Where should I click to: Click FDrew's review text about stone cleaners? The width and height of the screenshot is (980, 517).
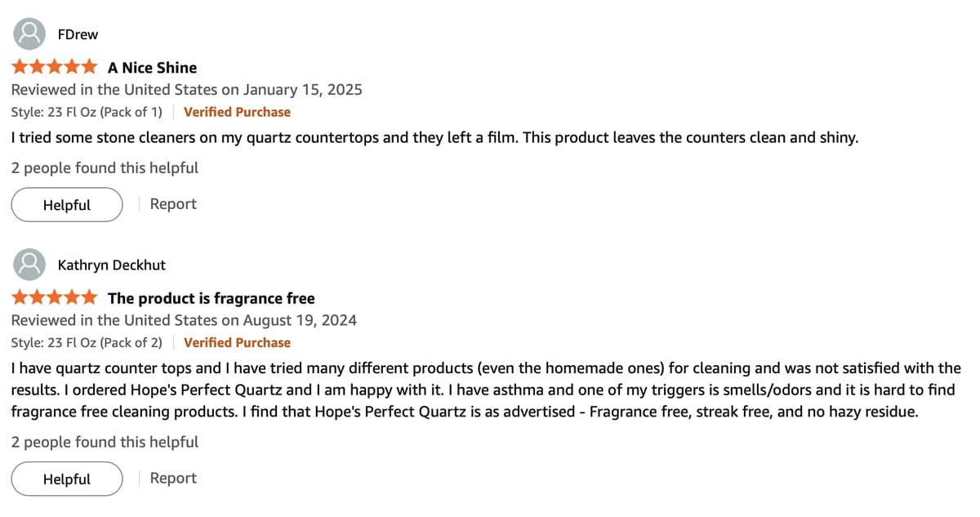tap(434, 137)
